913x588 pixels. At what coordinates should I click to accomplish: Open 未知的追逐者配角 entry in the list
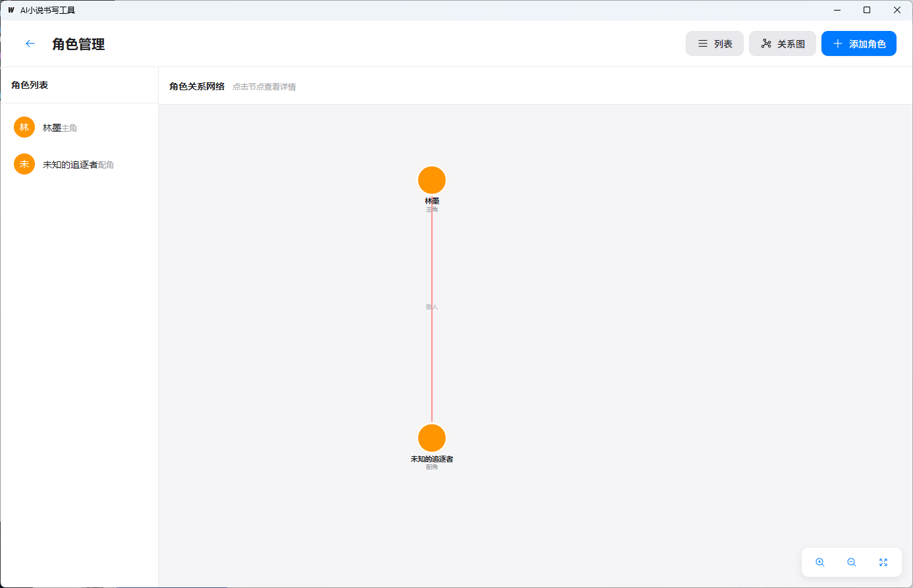pyautogui.click(x=78, y=165)
